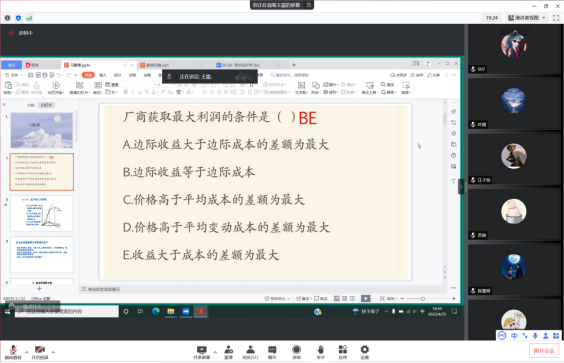
Task: Open zoom percentage 80% dropdown
Action: (x=392, y=298)
